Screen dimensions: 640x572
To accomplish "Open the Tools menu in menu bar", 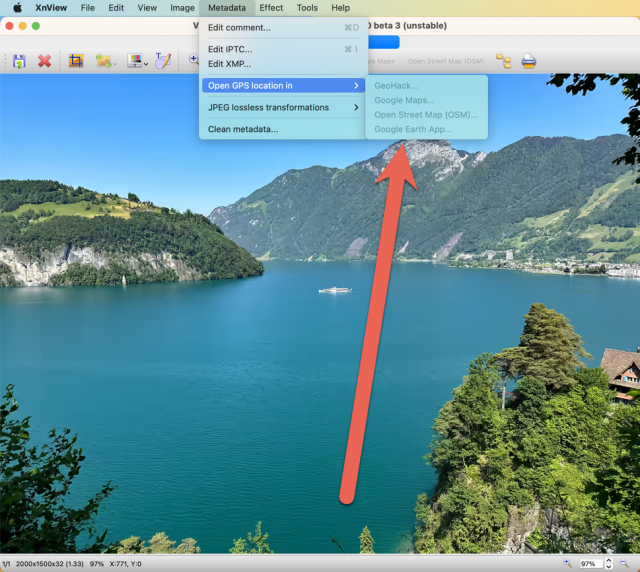I will [x=307, y=8].
